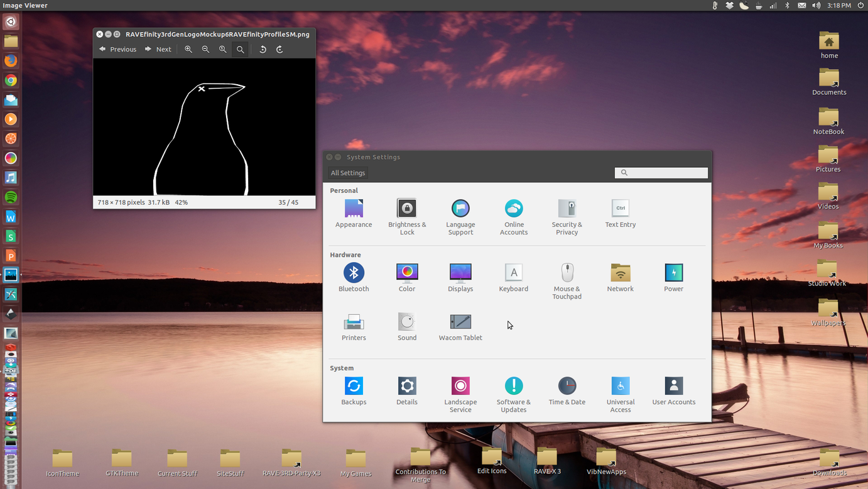Open Color settings for display calibration

[407, 273]
